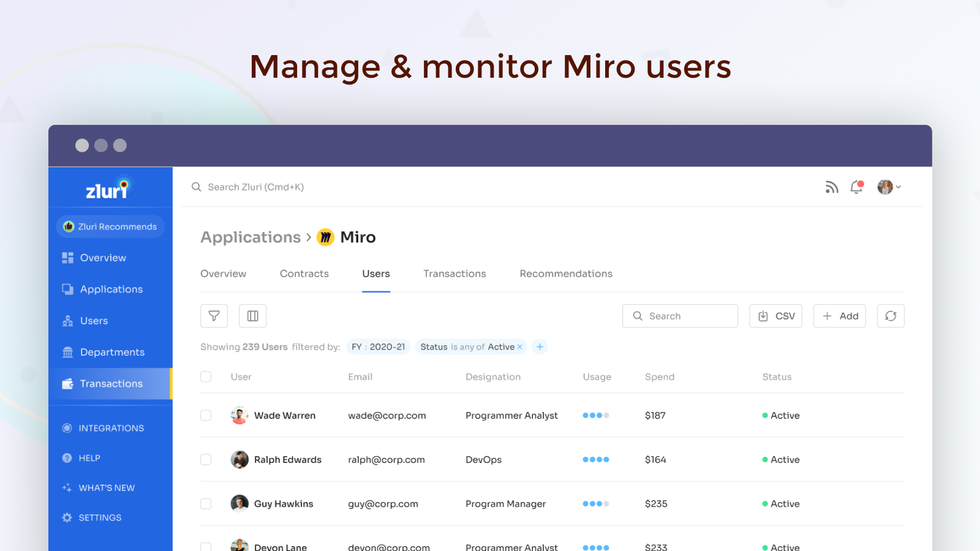
Task: Select Guy Hawkins' row checkbox
Action: (x=206, y=503)
